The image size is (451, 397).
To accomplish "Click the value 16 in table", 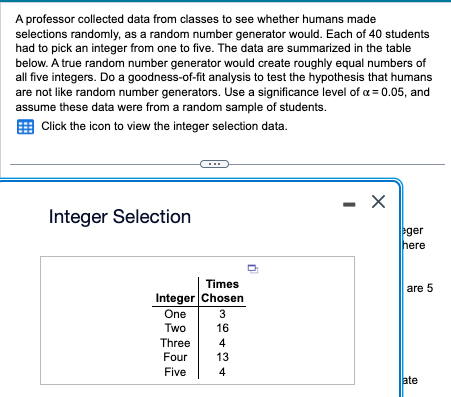I will pos(222,328).
